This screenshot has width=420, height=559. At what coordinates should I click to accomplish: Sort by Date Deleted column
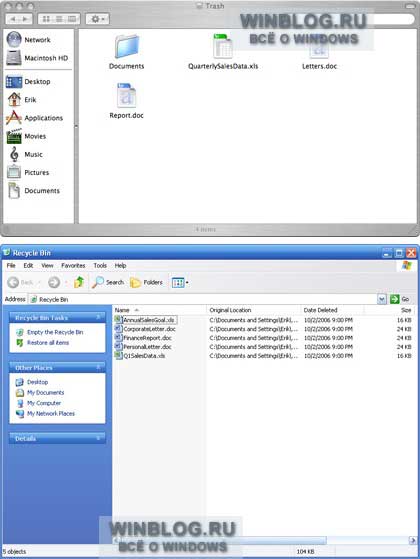coord(332,310)
